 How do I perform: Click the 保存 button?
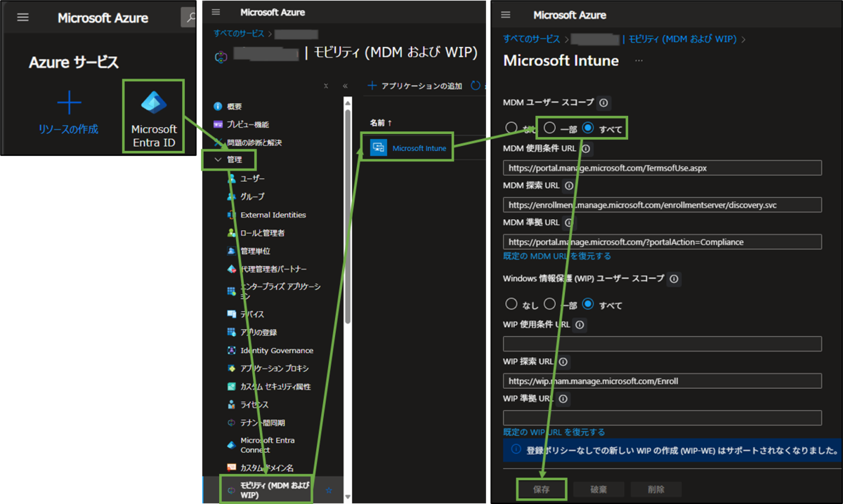point(541,489)
